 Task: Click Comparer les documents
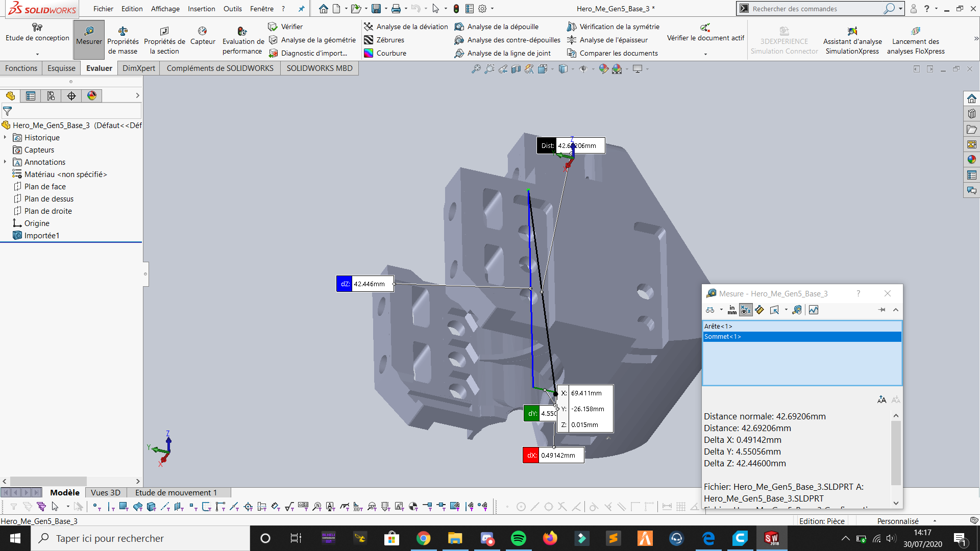(x=612, y=53)
